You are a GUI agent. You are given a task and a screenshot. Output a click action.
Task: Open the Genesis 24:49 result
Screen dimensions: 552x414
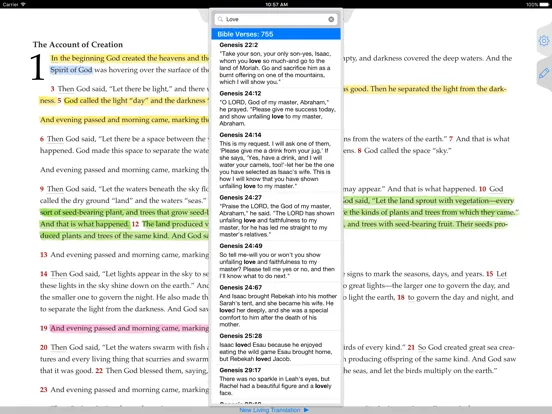[x=276, y=261]
